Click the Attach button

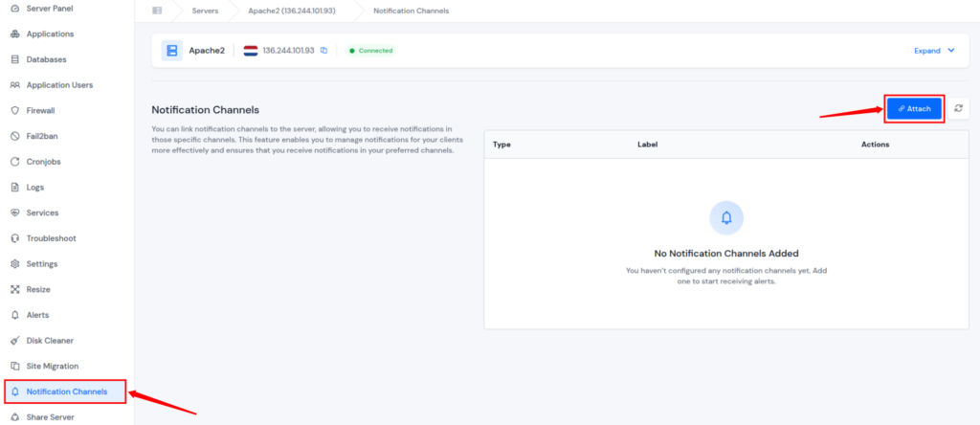pos(914,109)
